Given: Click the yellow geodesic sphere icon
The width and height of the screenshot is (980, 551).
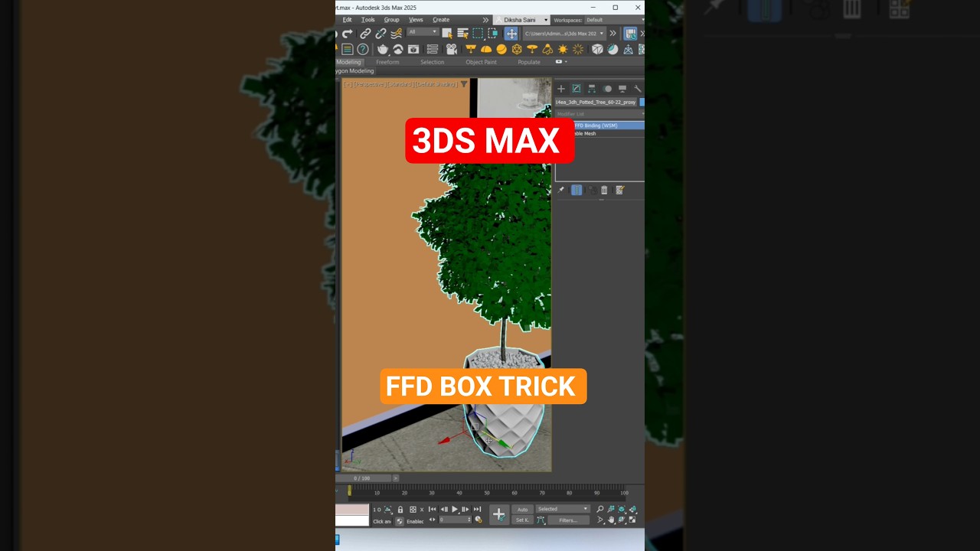Looking at the screenshot, I should click(517, 49).
